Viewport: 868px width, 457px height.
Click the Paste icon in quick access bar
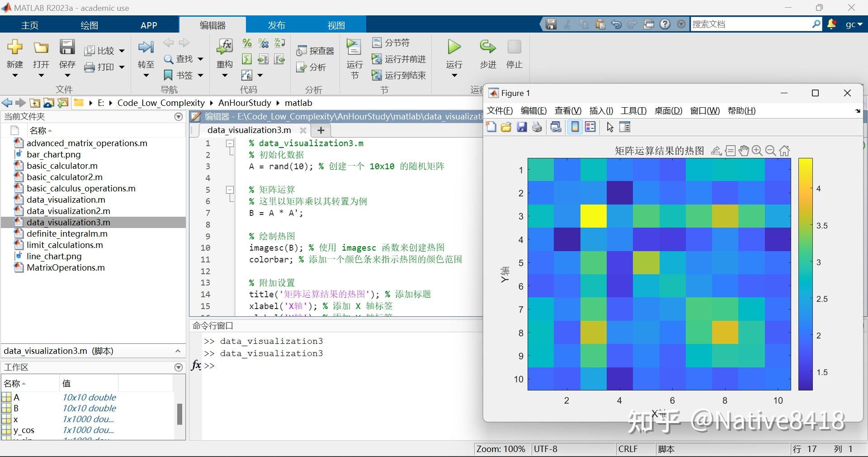coord(600,24)
